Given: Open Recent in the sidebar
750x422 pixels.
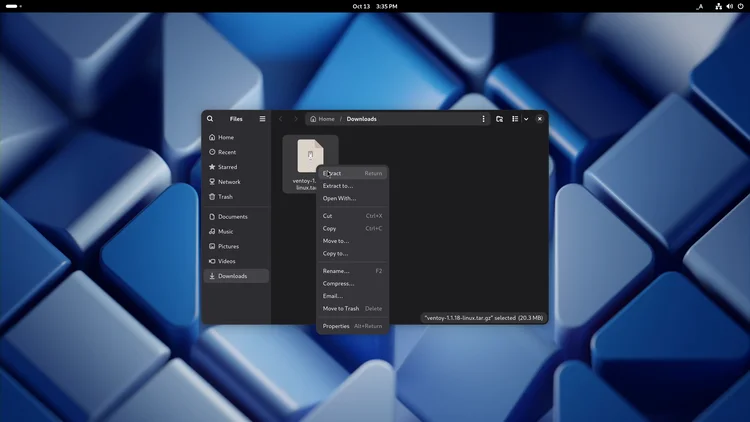Looking at the screenshot, I should coord(236,152).
